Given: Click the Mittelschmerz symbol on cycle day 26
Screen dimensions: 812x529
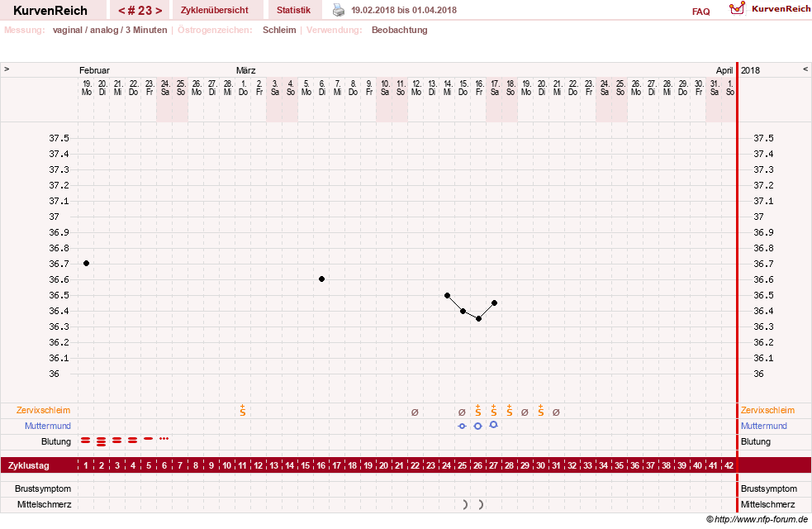Looking at the screenshot, I should (481, 505).
